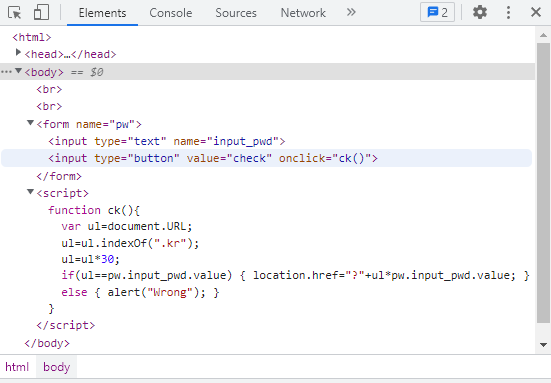
Task: Click the body breadcrumb
Action: (x=57, y=367)
